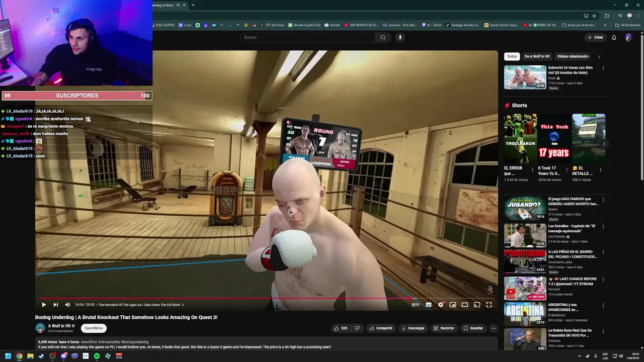Open the browser extensions puzzle icon
This screenshot has height=362, width=644.
click(x=607, y=16)
